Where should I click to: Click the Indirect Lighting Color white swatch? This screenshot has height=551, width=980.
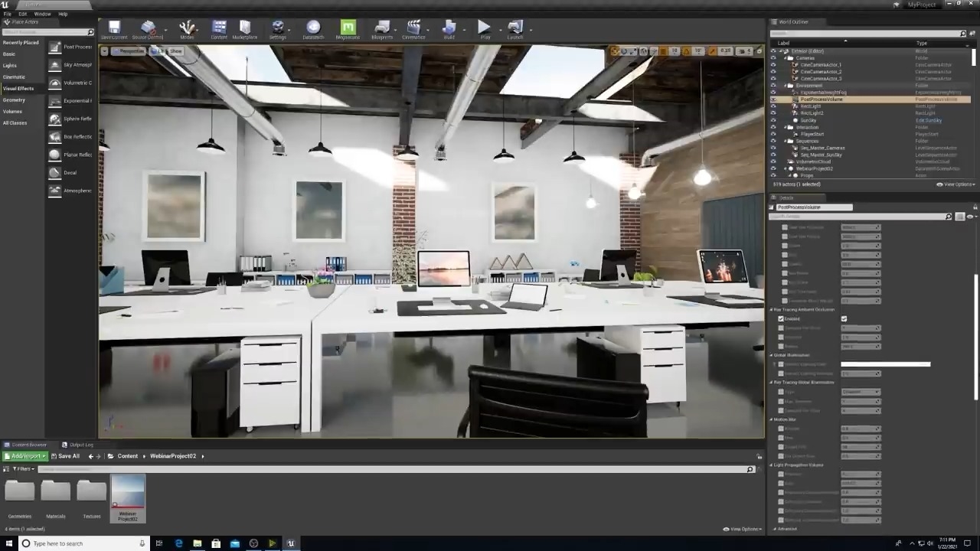coord(885,364)
